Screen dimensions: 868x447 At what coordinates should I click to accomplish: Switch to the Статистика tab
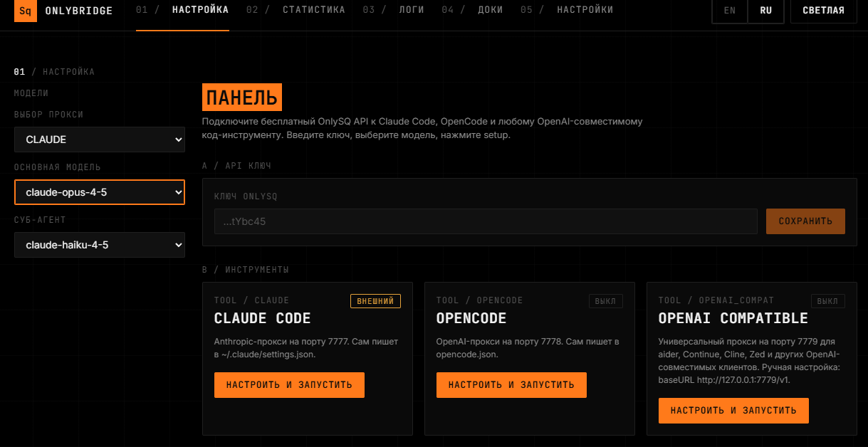(296, 10)
